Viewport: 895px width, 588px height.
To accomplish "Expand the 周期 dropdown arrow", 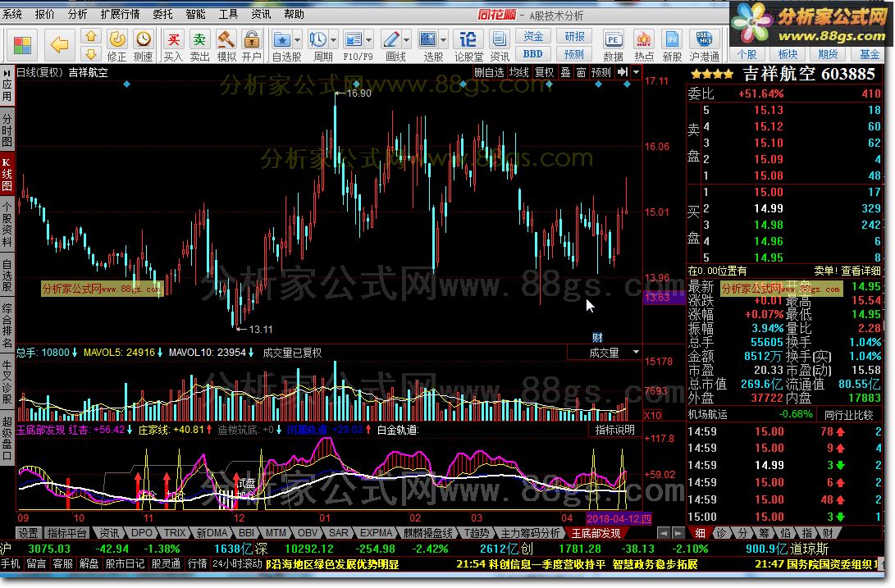I will [334, 40].
